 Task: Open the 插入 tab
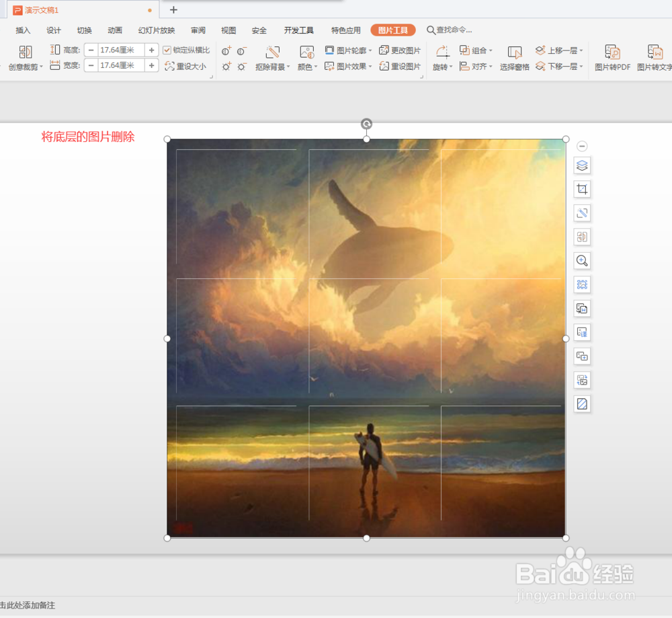(x=23, y=30)
